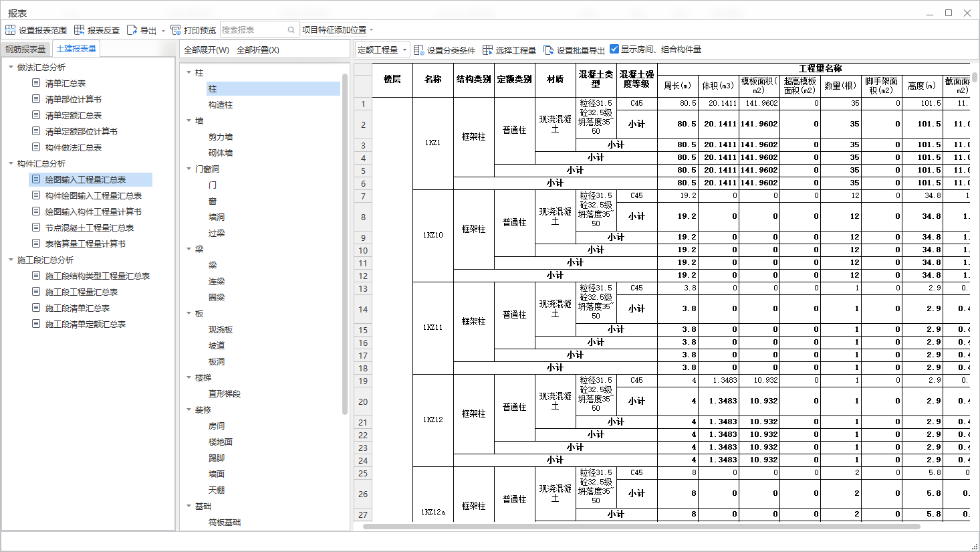Select 踢脚 in the component tree
The image size is (980, 552).
tap(217, 458)
